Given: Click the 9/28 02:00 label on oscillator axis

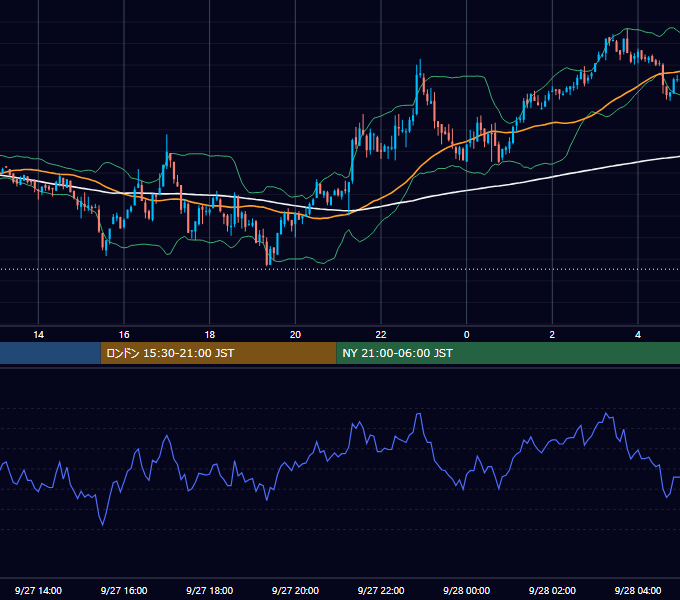Looking at the screenshot, I should [x=552, y=590].
